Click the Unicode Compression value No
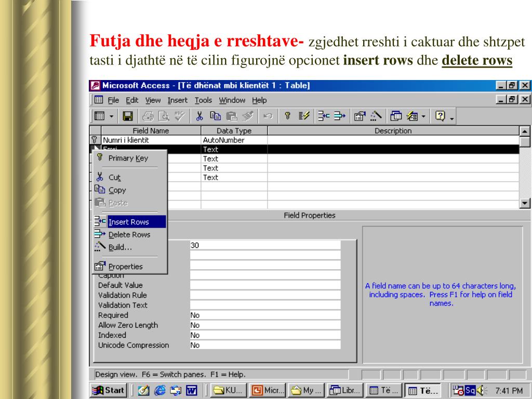 tap(265, 345)
